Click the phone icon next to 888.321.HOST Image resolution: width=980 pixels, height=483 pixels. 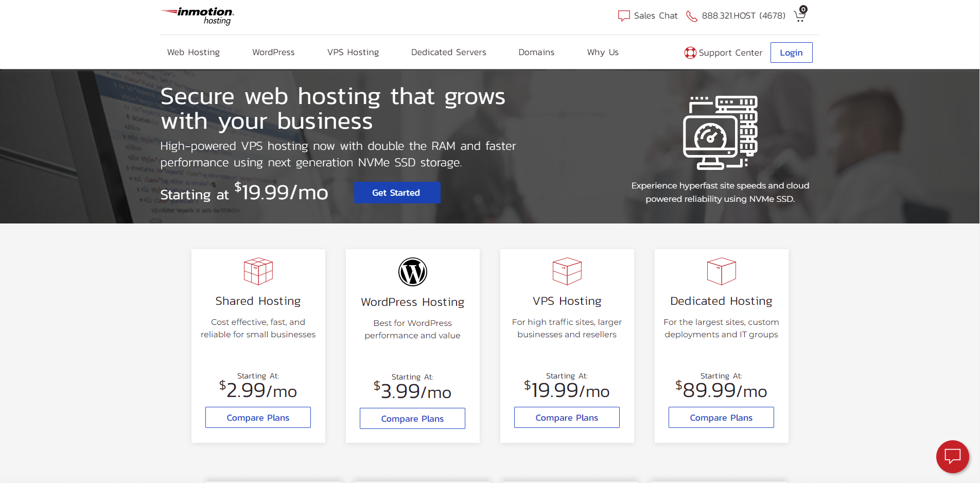(691, 15)
